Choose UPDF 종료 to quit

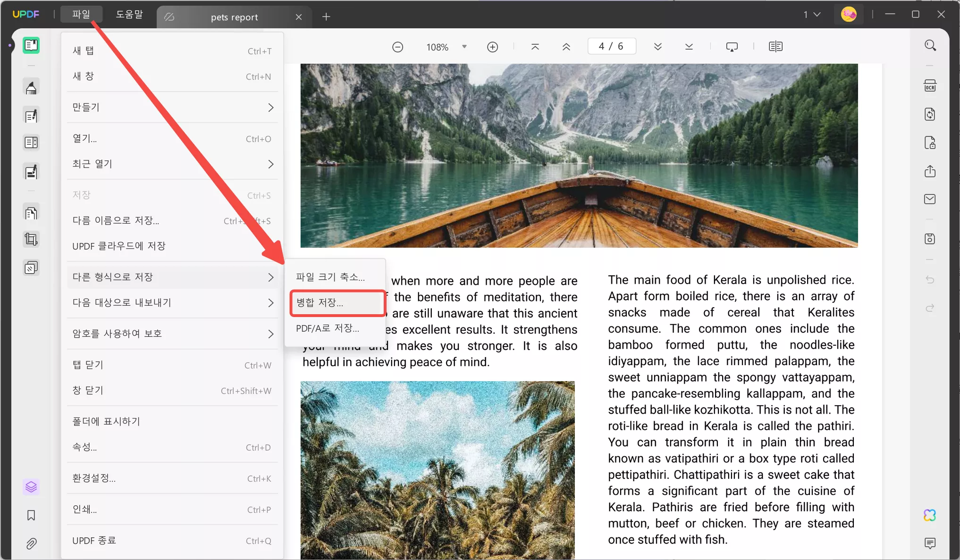(x=172, y=541)
